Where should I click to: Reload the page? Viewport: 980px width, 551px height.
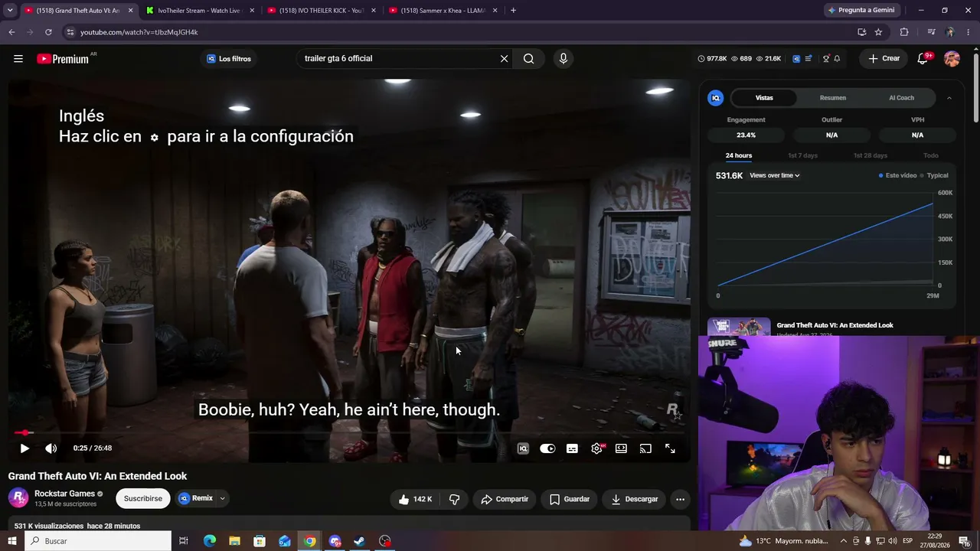(48, 32)
